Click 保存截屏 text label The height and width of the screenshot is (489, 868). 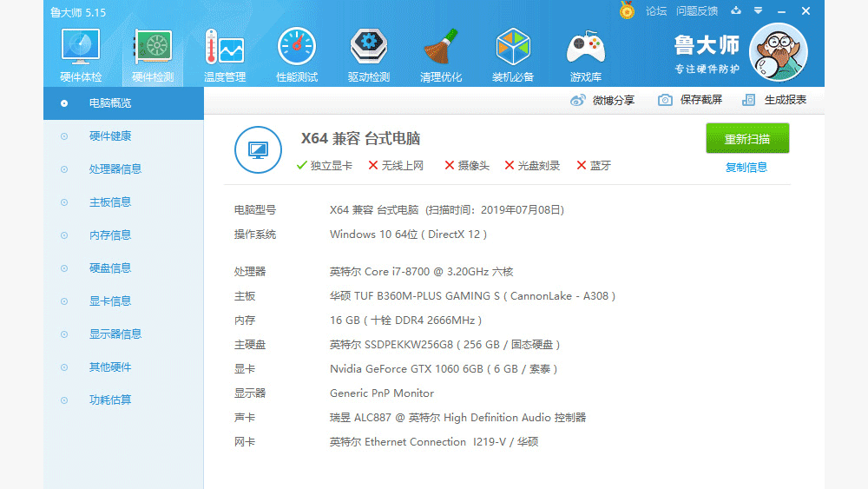pos(700,100)
